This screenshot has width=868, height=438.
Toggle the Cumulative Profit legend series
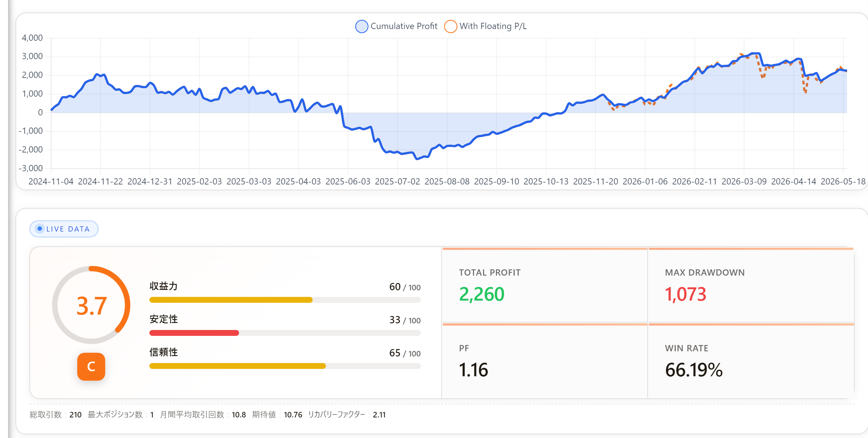tap(396, 26)
